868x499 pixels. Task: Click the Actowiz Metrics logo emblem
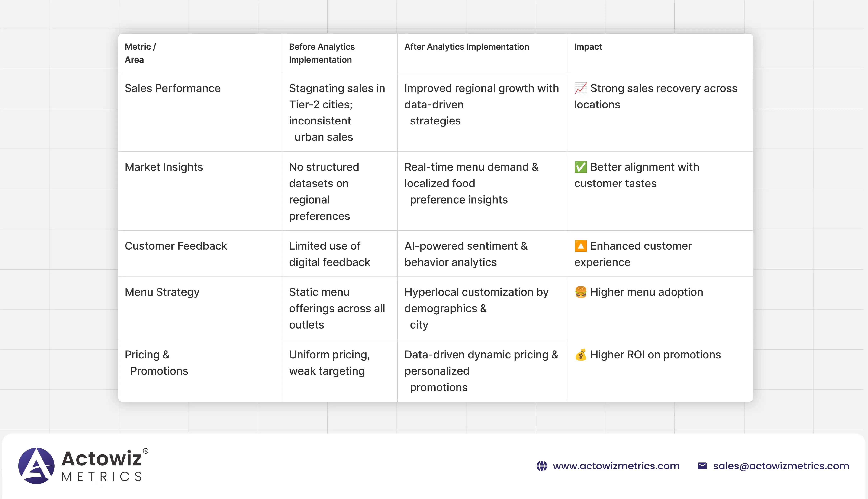click(36, 466)
